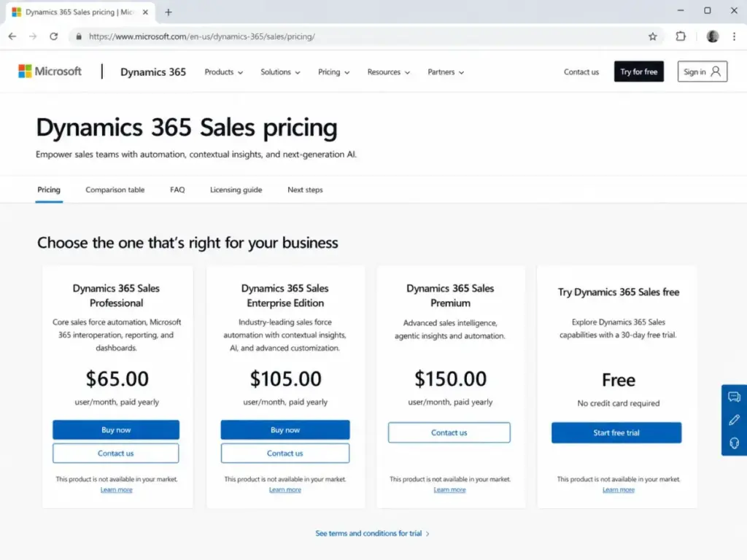Click the person icon in Sign in button
The height and width of the screenshot is (560, 747).
[x=716, y=71]
